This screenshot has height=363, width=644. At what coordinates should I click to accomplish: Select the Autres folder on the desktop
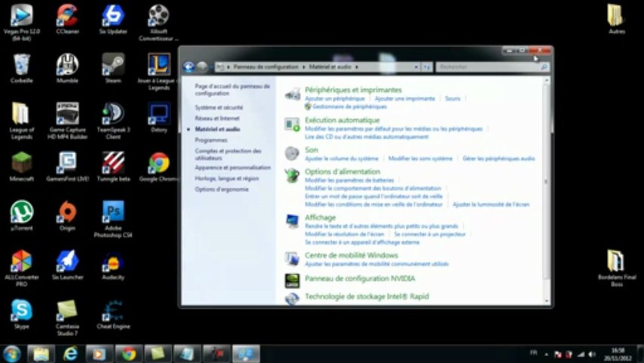616,19
